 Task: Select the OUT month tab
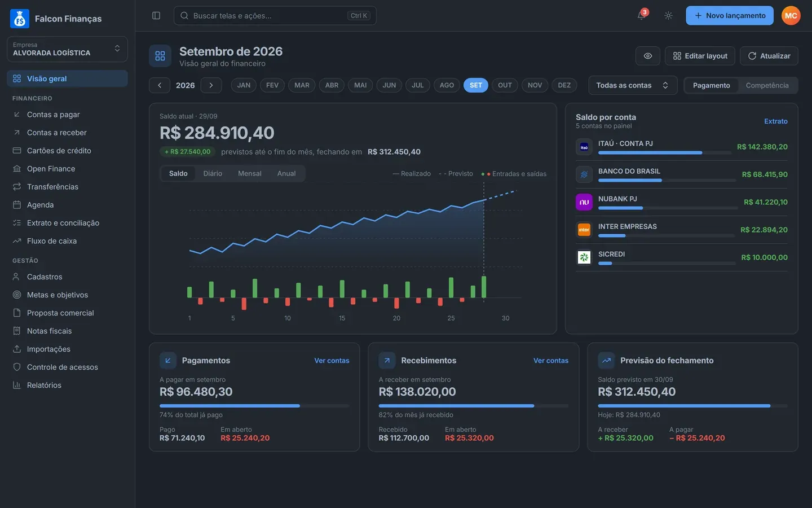(505, 85)
